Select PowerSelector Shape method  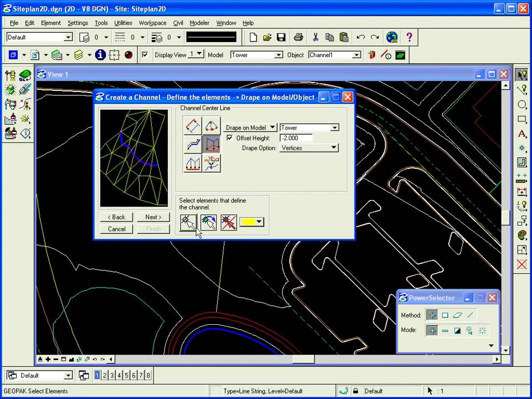457,315
